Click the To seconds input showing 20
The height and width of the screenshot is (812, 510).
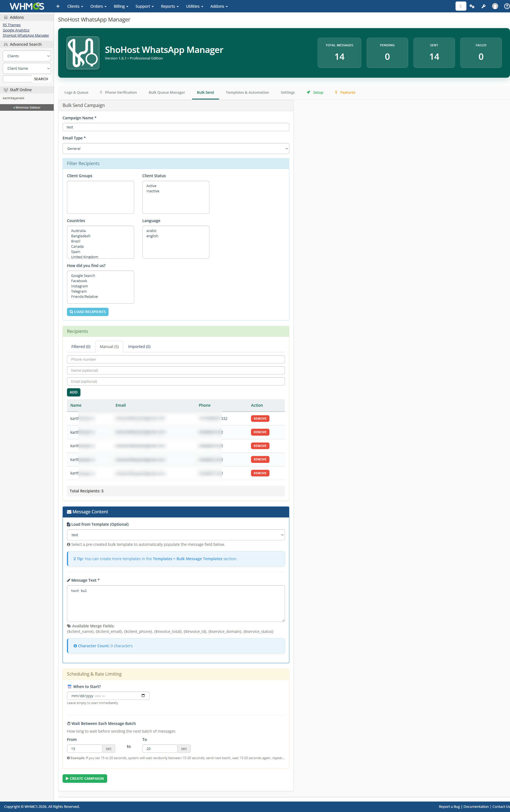160,749
